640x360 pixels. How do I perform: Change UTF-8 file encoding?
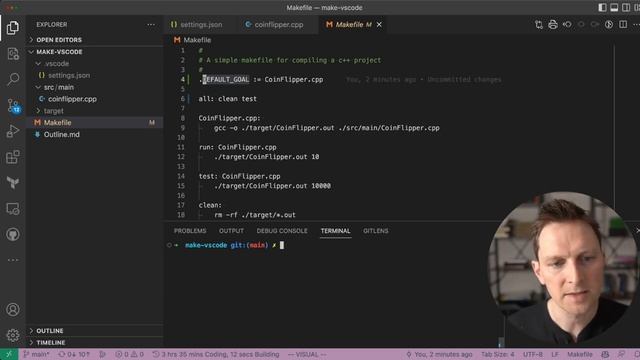tap(533, 354)
